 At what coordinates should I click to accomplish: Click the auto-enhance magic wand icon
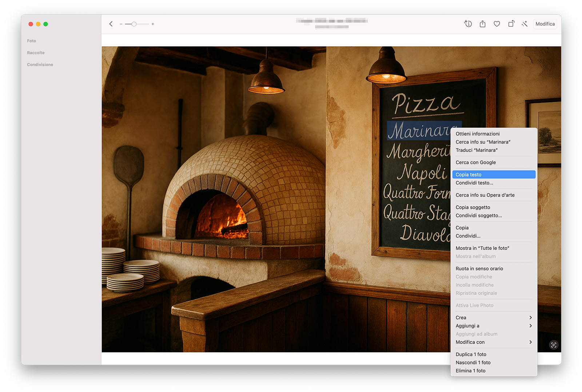pos(524,24)
